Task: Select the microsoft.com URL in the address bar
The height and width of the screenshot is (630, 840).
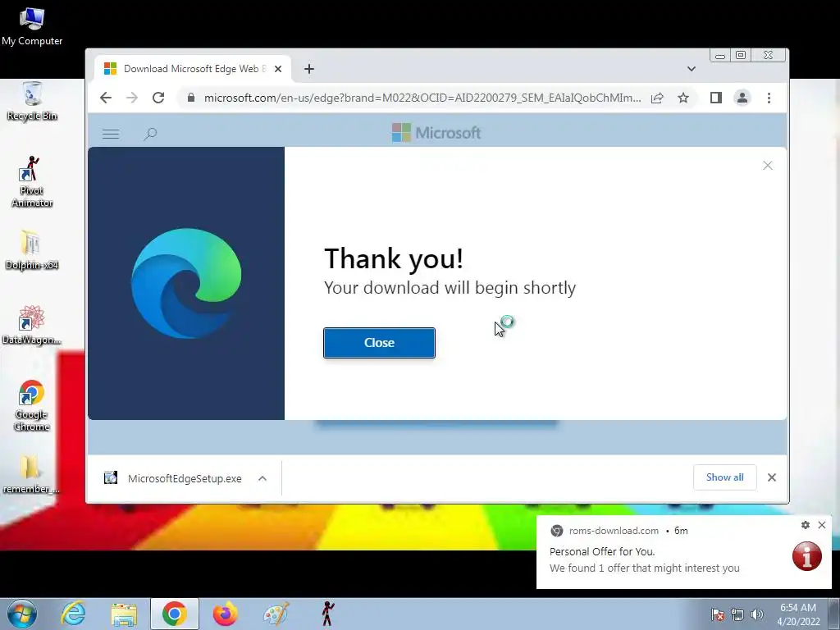Action: point(422,98)
